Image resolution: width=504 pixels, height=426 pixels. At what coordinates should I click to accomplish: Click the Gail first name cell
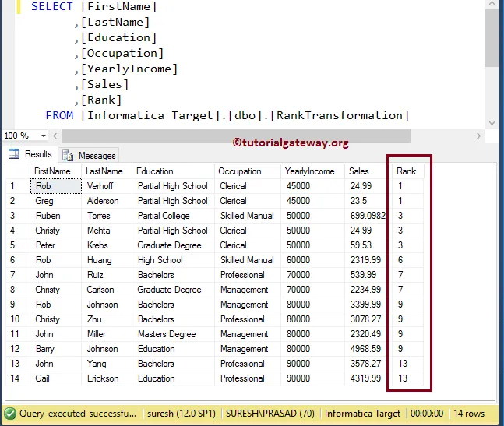[56, 378]
